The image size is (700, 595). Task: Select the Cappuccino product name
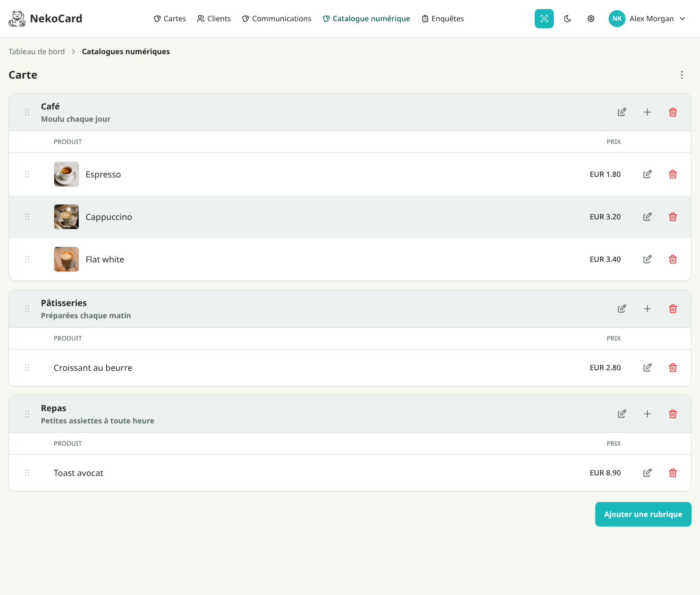(109, 217)
